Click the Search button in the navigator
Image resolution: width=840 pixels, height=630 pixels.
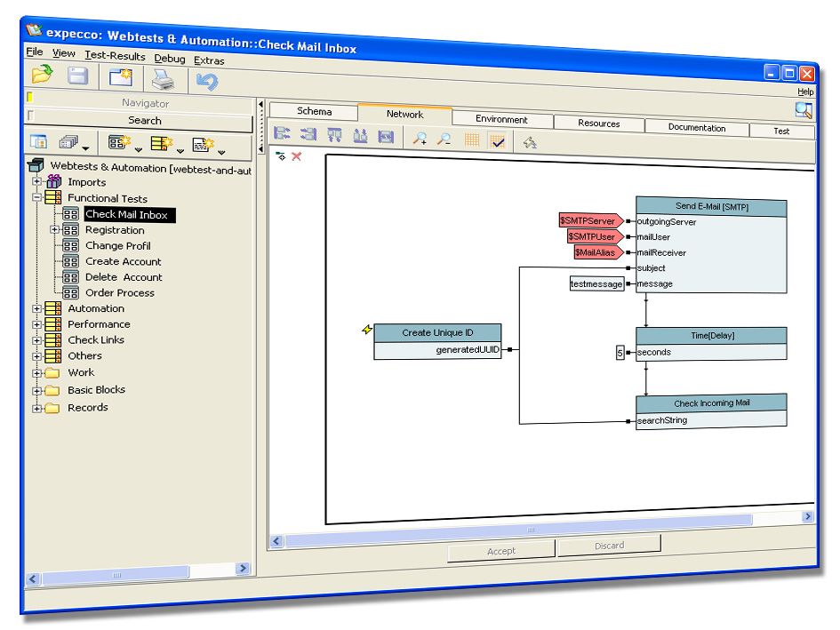144,120
